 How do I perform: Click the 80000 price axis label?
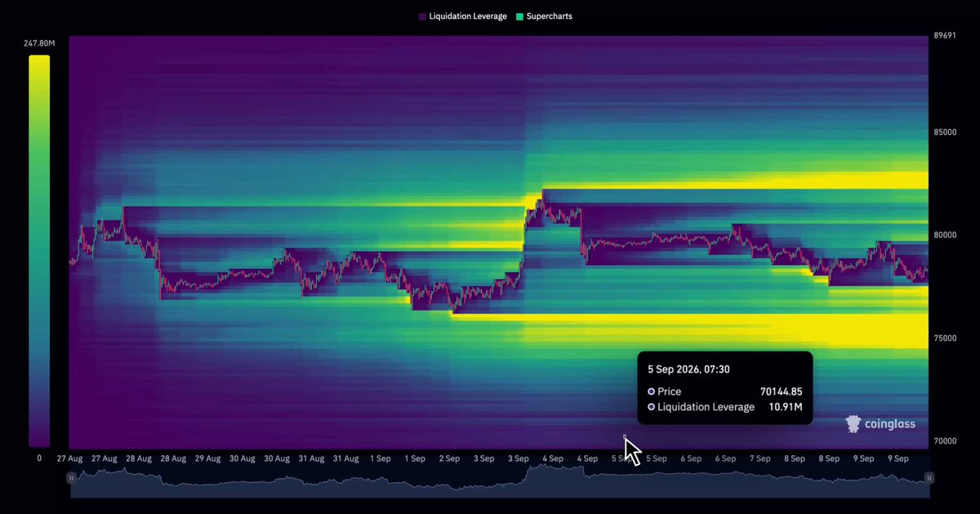(x=945, y=235)
